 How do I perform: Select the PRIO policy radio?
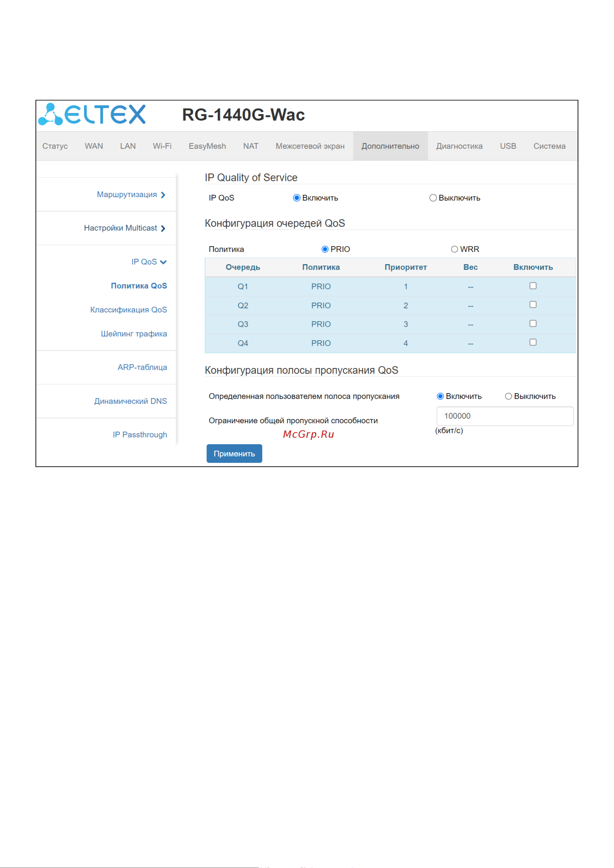click(x=325, y=249)
